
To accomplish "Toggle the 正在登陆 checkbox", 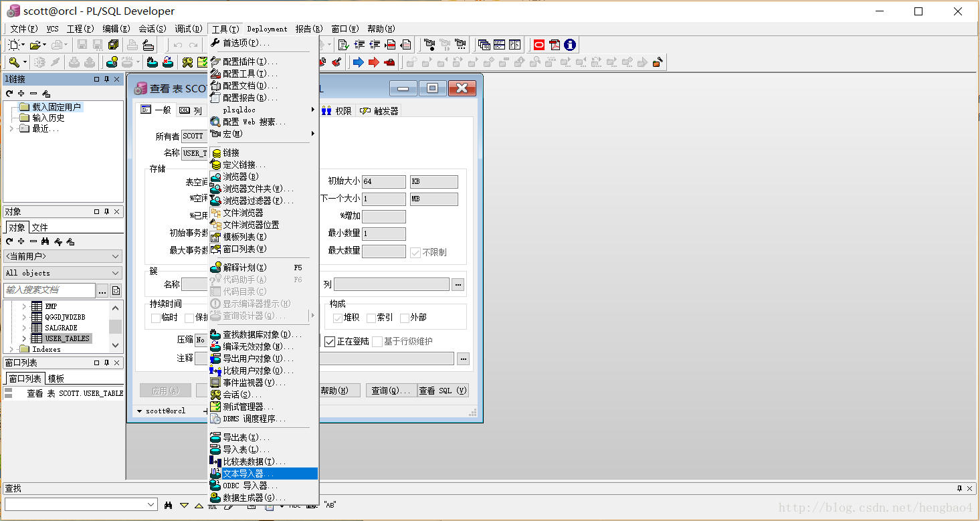I will 330,342.
